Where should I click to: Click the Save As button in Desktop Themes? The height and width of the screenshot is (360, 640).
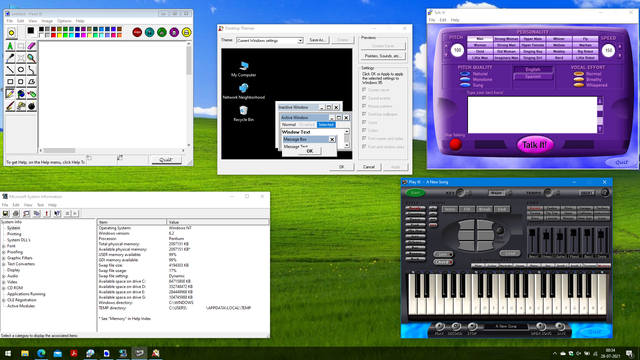click(x=317, y=40)
